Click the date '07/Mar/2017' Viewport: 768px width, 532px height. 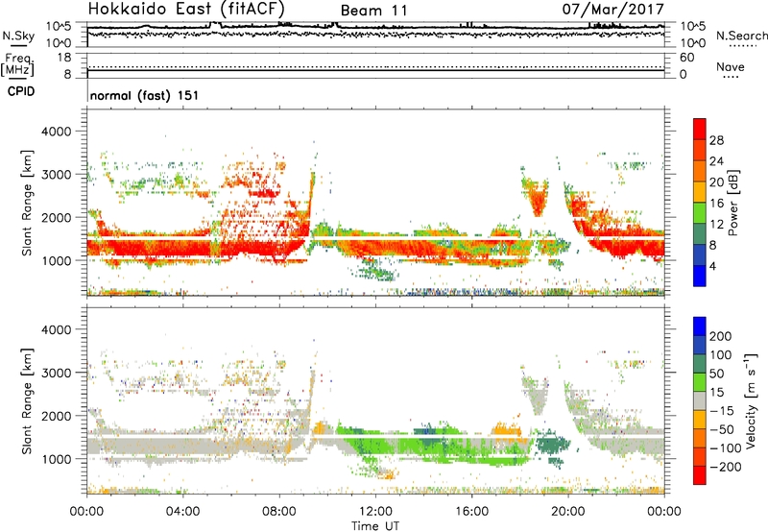tap(613, 9)
